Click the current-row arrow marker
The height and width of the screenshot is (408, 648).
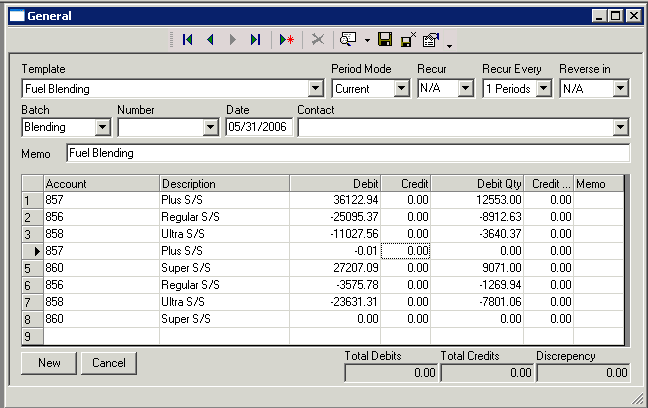point(37,251)
